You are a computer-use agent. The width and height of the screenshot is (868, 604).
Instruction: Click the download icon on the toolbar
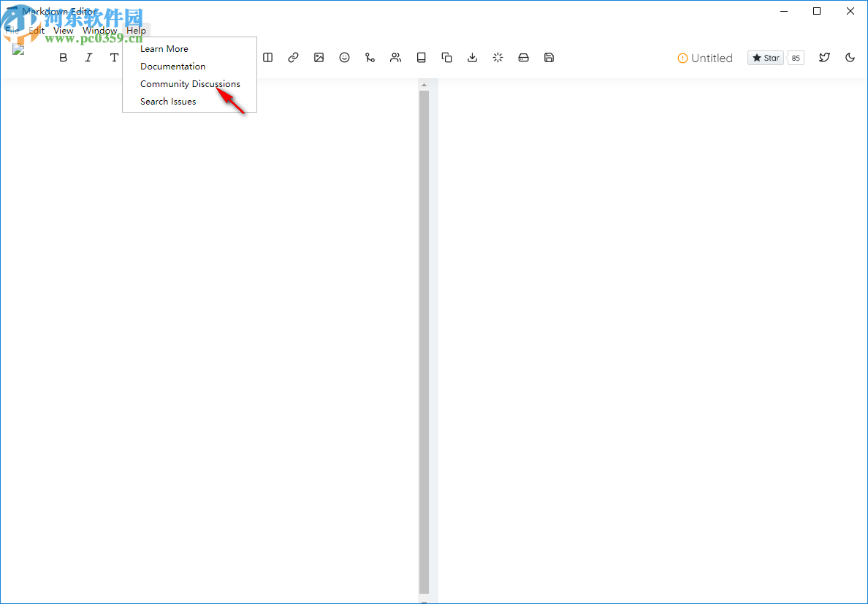click(472, 57)
